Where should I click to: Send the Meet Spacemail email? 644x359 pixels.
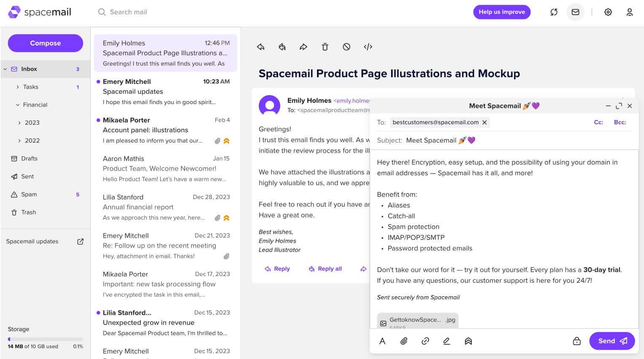click(x=612, y=341)
